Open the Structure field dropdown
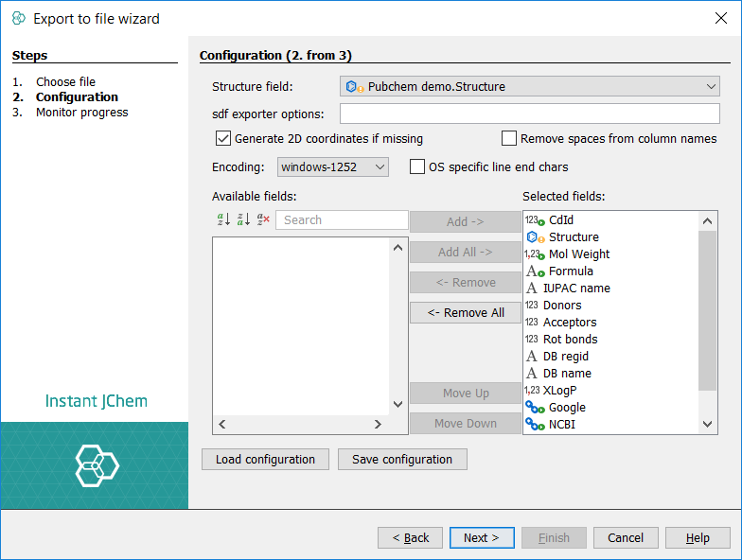 (x=530, y=87)
